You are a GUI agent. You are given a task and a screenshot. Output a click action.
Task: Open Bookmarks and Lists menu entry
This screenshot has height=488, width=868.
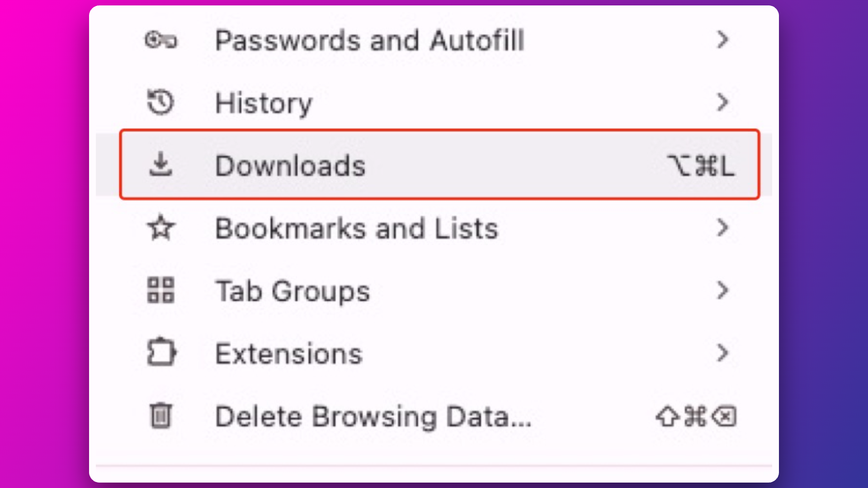[356, 228]
